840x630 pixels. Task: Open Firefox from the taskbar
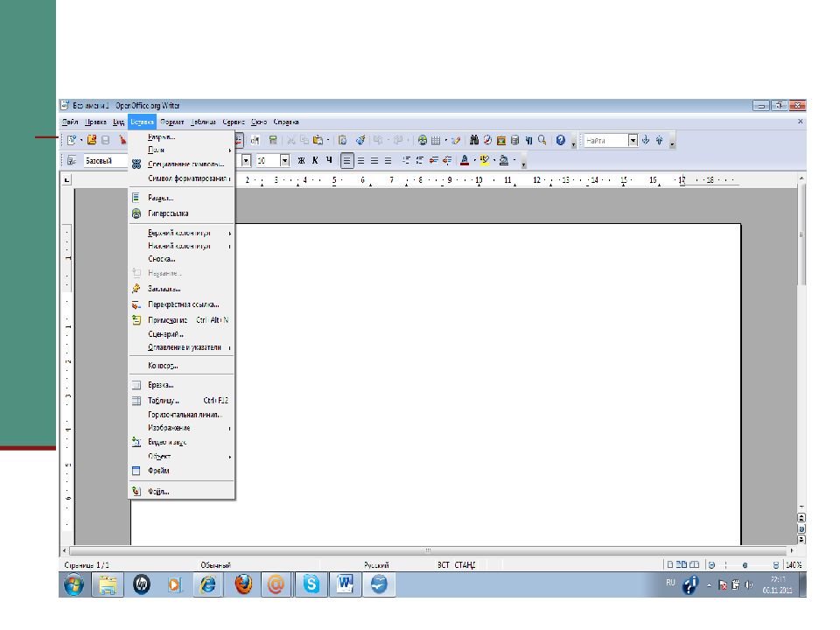tap(244, 584)
